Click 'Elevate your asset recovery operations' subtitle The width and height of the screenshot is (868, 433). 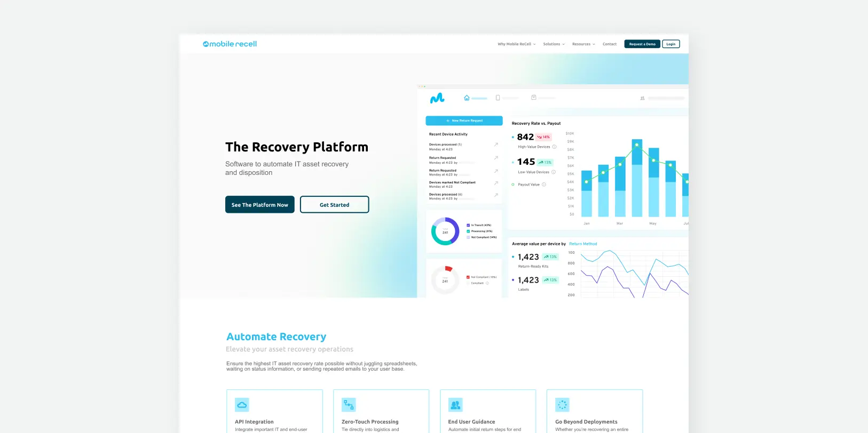(x=289, y=349)
